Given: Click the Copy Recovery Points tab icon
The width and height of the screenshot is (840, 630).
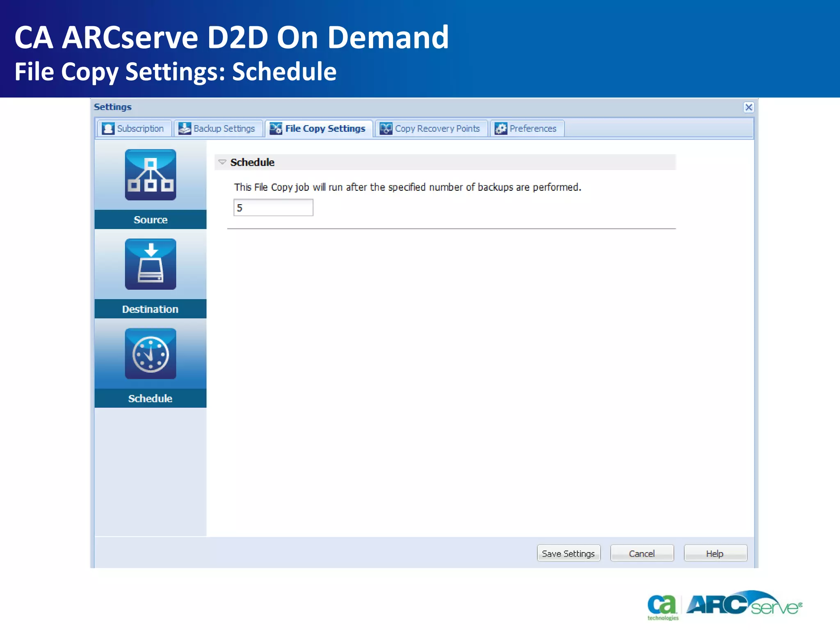Looking at the screenshot, I should coord(386,128).
